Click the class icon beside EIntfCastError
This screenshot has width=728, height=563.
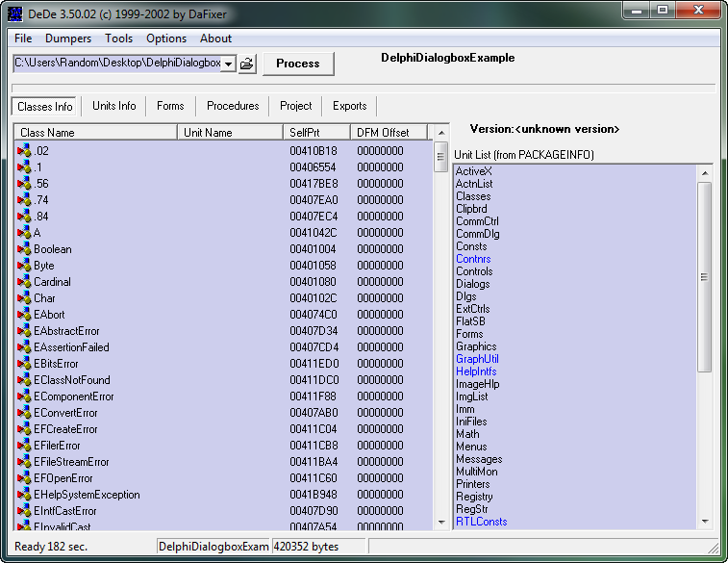pyautogui.click(x=24, y=511)
